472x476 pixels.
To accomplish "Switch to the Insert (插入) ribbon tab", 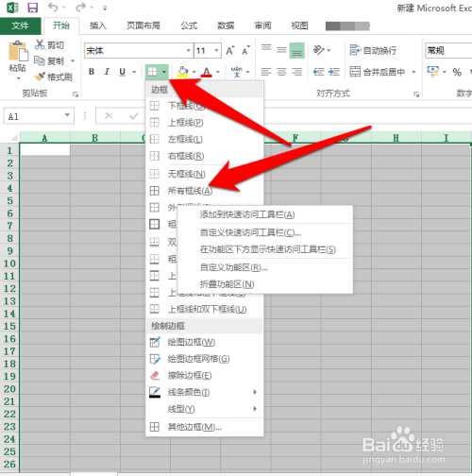I will coord(98,25).
